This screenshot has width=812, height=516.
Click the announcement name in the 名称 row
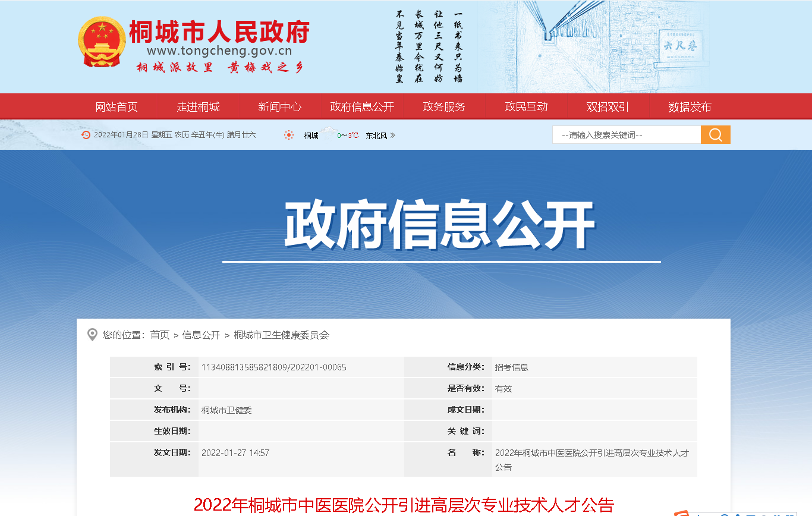point(592,460)
